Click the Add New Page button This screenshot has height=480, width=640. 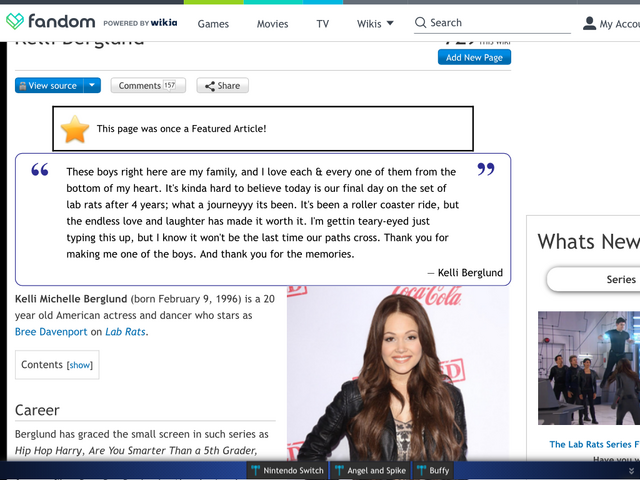[474, 58]
